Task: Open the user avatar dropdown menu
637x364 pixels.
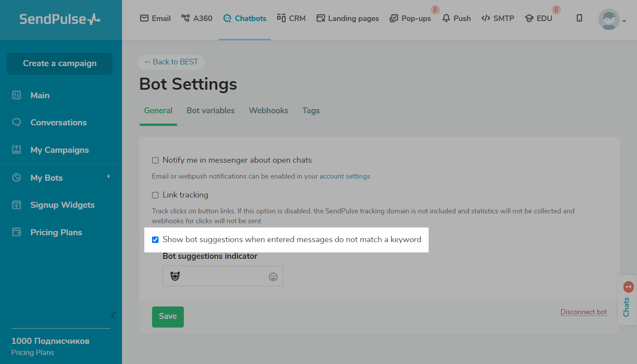Action: (x=612, y=20)
